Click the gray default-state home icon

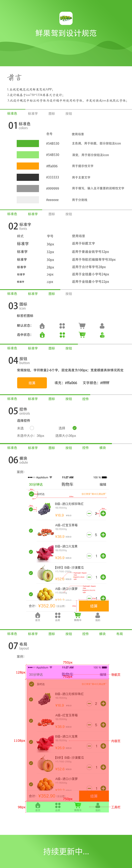pos(42,326)
